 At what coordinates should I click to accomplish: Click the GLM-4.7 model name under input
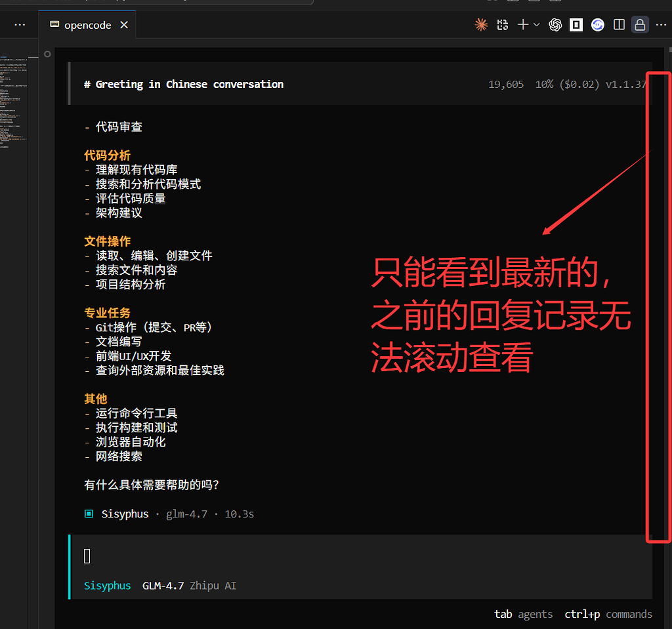click(x=163, y=585)
